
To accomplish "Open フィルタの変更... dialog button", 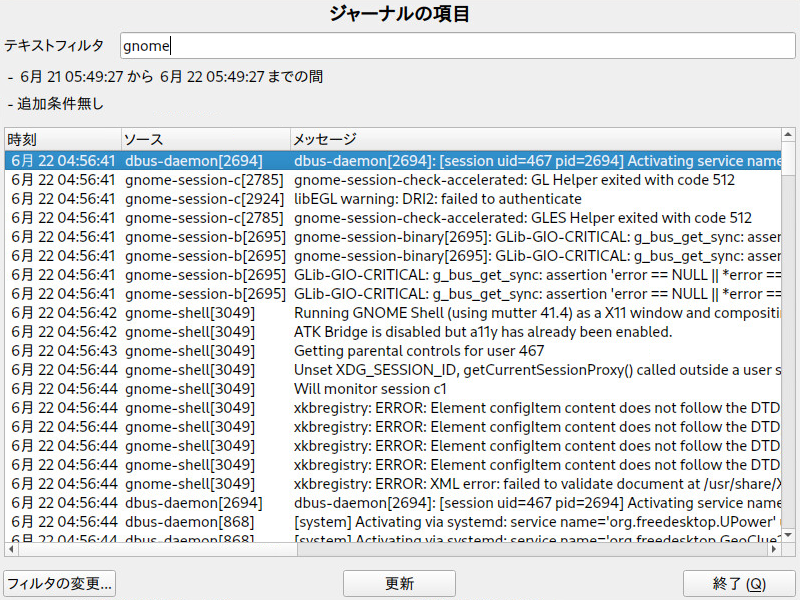I will click(60, 583).
